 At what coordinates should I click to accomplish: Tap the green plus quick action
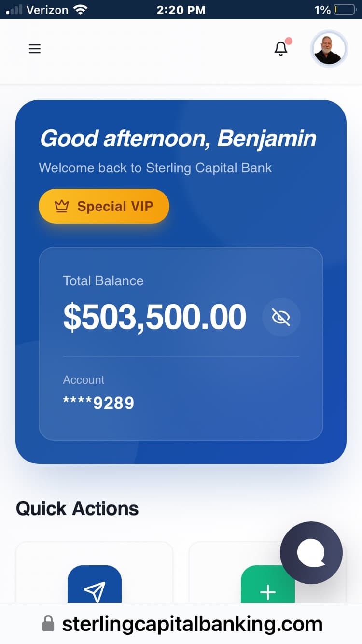pyautogui.click(x=268, y=588)
